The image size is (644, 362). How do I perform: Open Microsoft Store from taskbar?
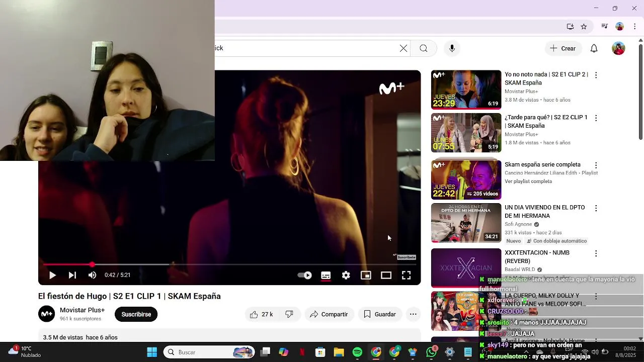click(320, 352)
